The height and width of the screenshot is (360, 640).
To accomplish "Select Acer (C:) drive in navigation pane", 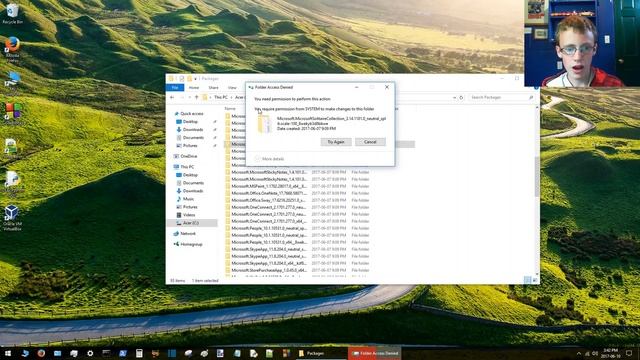I will (192, 223).
